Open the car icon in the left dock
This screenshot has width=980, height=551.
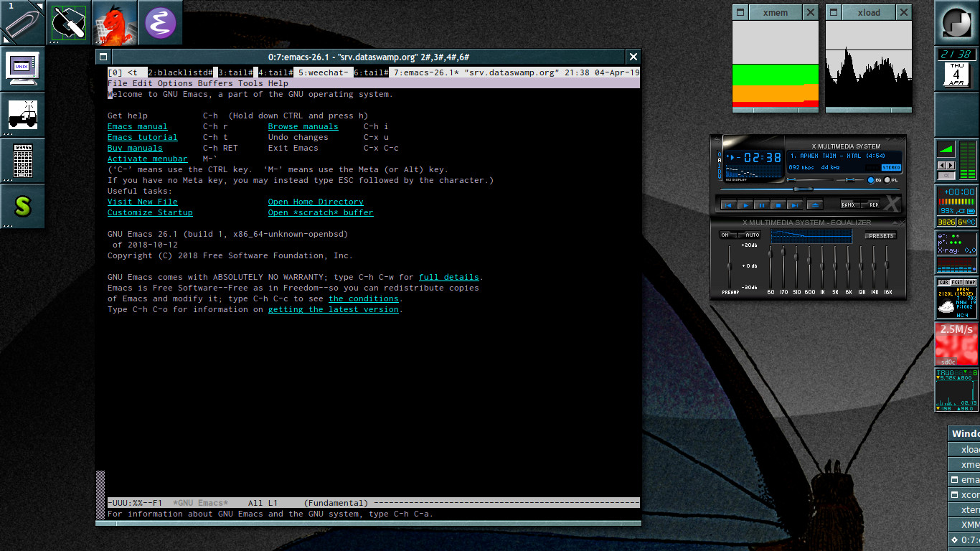pyautogui.click(x=22, y=114)
